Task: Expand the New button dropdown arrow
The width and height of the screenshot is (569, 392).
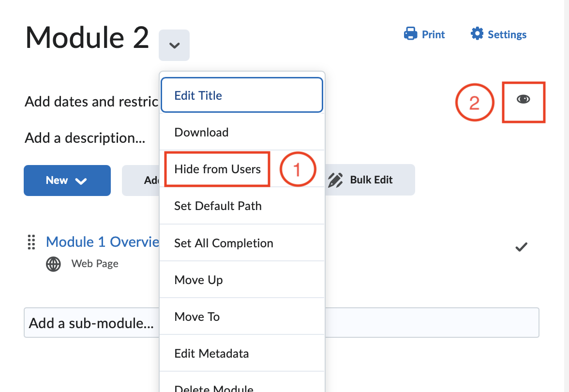Action: pos(82,180)
